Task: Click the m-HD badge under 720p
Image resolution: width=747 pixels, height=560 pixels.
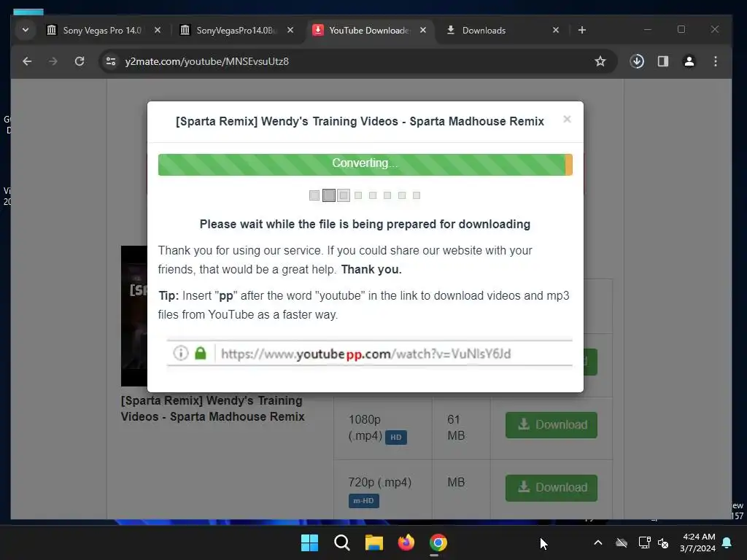Action: coord(363,500)
